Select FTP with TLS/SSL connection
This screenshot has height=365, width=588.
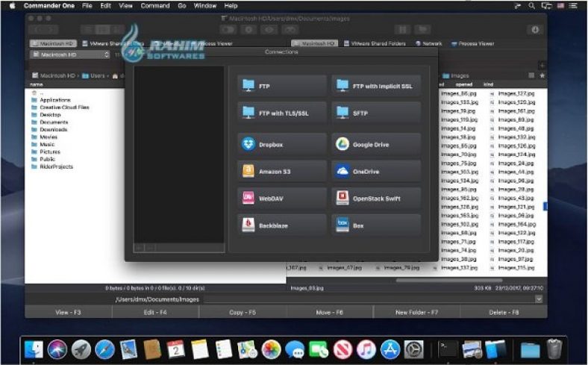coord(282,113)
